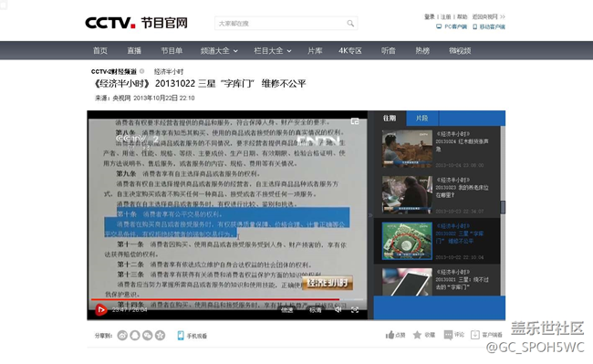The image size is (593, 364).
Task: Toggle video play/pause button
Action: tap(100, 310)
